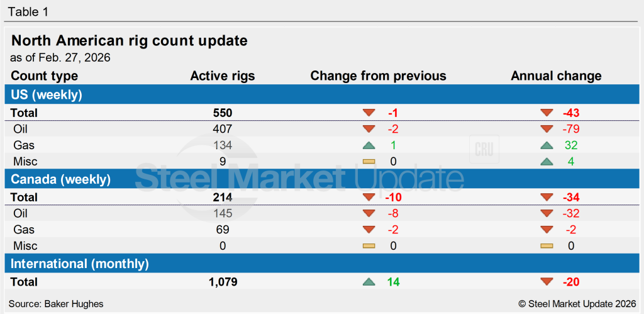Click the red down arrow for US Oil annual change -79
Viewport: 644px width, 314px height.
547,130
